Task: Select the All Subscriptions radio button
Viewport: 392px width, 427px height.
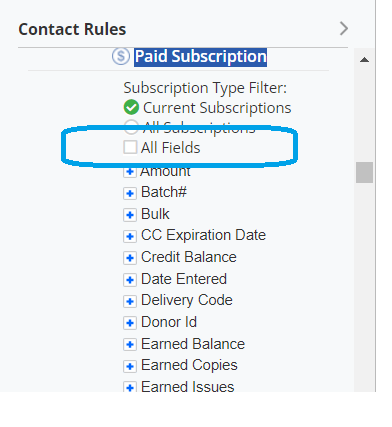Action: pos(131,127)
